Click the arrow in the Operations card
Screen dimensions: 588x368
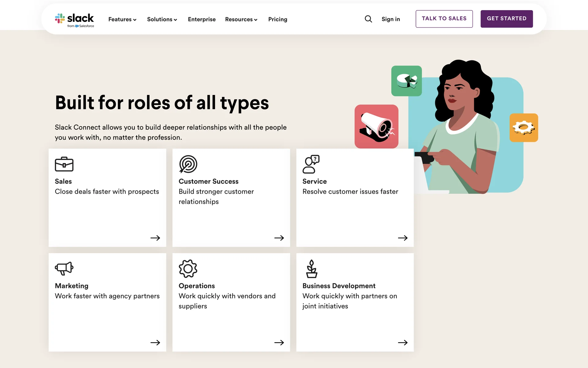click(279, 342)
